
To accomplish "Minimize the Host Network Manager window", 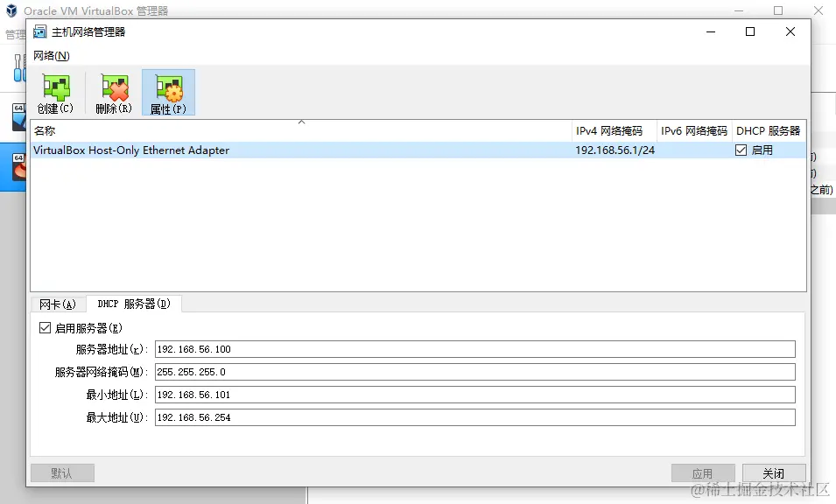I will (711, 32).
